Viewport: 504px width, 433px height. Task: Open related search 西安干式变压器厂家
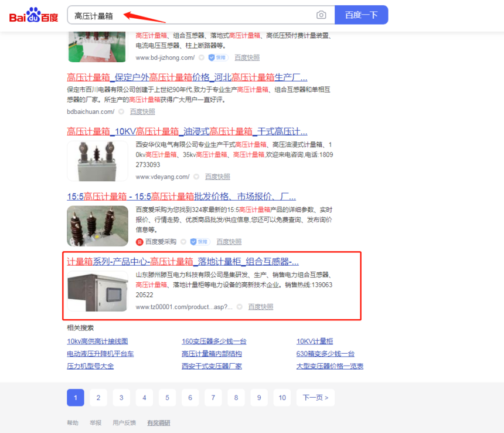[x=212, y=366]
